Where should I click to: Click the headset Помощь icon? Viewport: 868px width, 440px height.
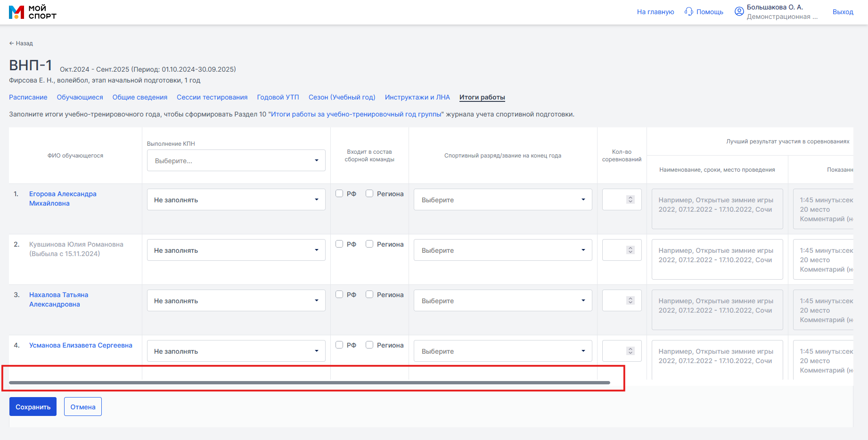689,11
